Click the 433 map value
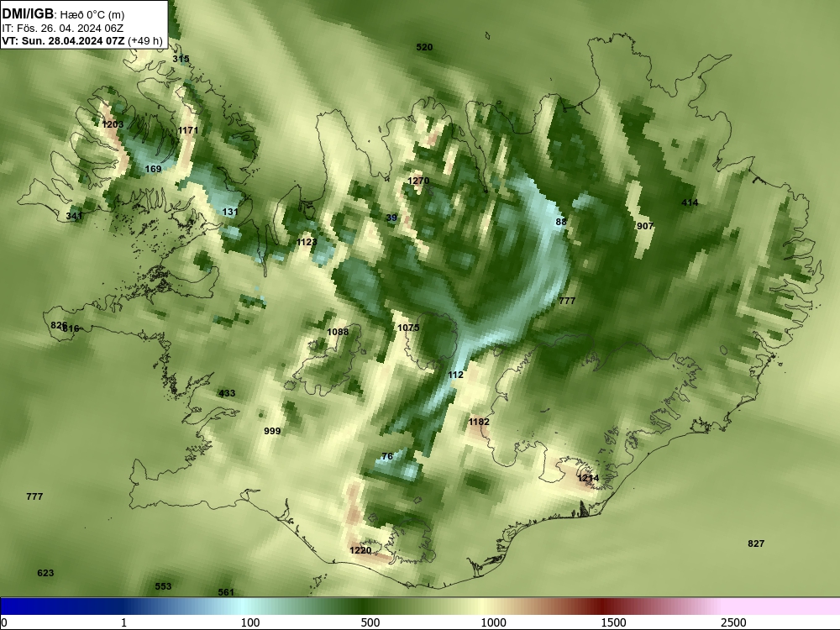The height and width of the screenshot is (630, 840). [227, 393]
